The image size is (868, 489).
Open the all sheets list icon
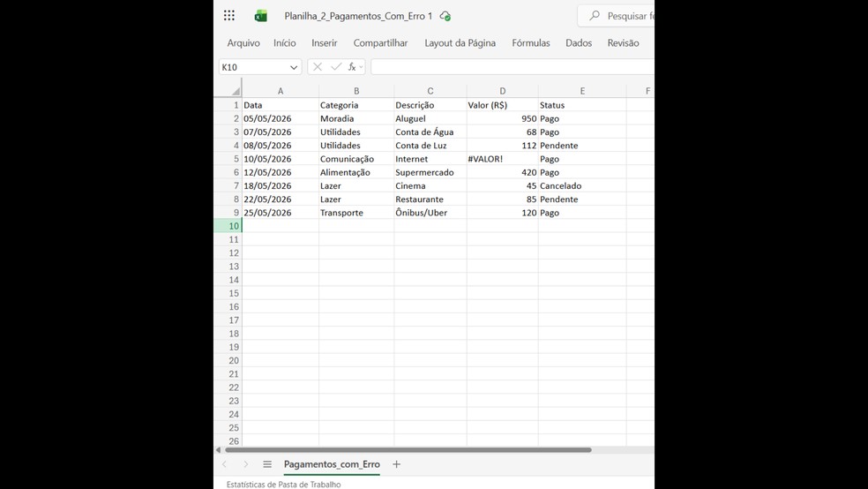(267, 464)
